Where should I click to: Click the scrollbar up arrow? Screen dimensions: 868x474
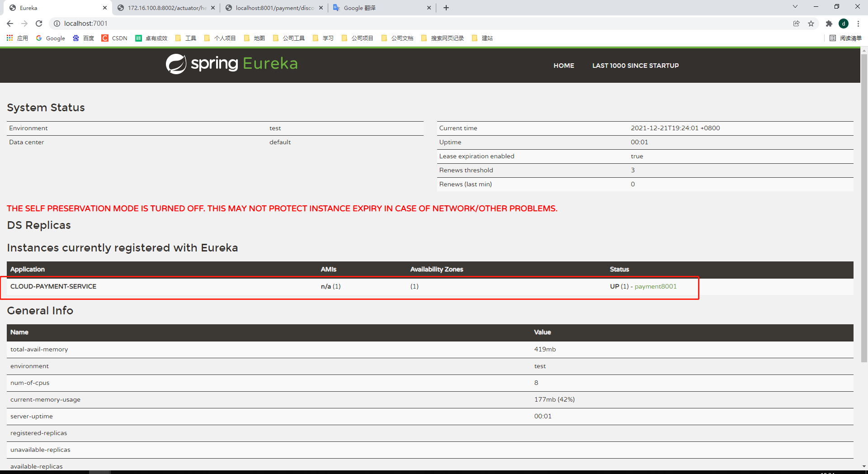[x=864, y=51]
